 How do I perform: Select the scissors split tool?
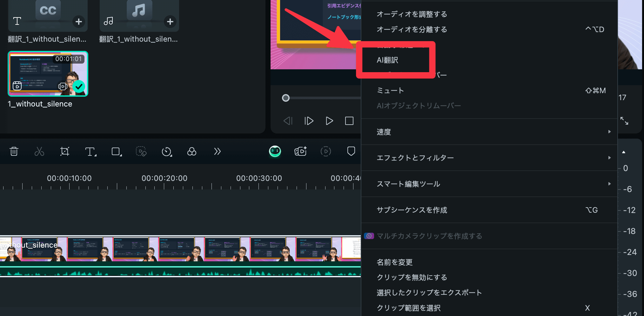coord(39,151)
